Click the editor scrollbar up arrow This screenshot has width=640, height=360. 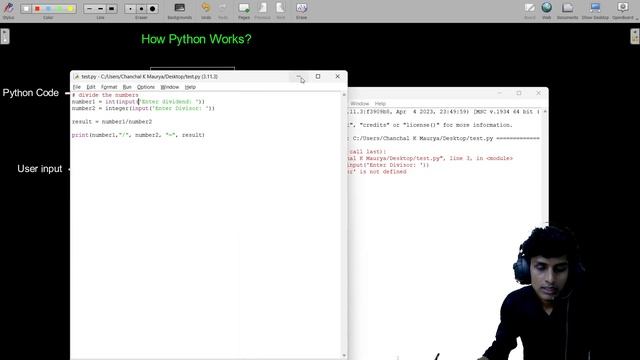click(344, 95)
